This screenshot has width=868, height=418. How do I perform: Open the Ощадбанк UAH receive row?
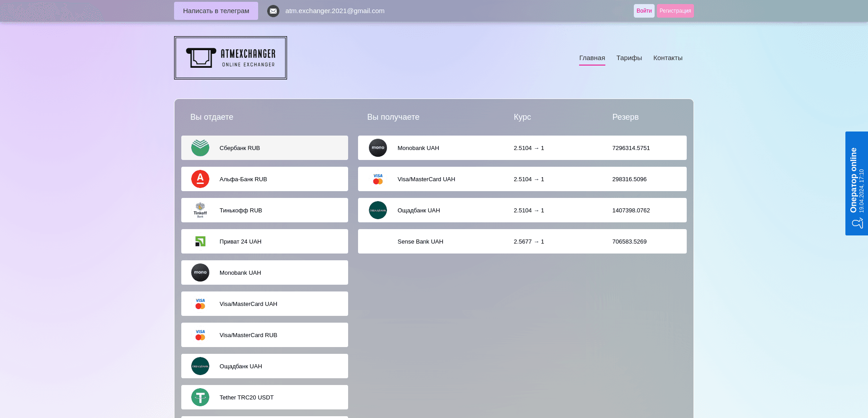pyautogui.click(x=522, y=210)
